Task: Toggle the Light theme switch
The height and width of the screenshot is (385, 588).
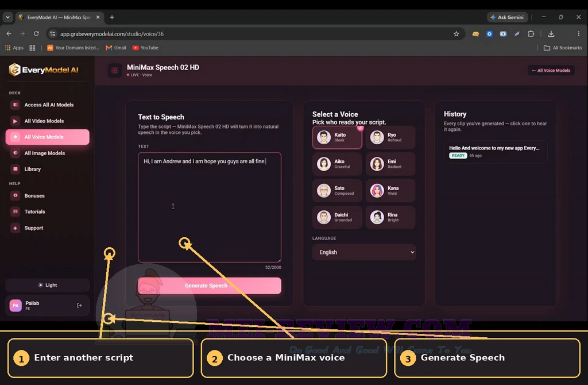Action: pyautogui.click(x=47, y=285)
